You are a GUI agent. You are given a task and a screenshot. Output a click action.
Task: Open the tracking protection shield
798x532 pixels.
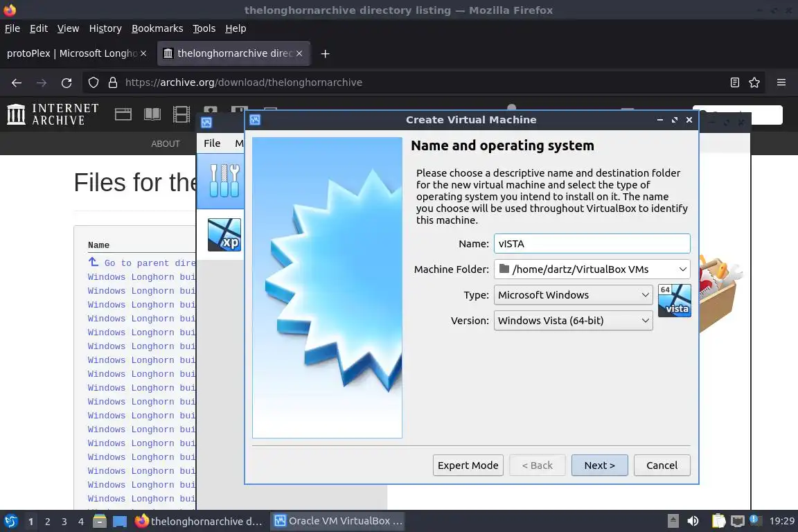coord(94,82)
